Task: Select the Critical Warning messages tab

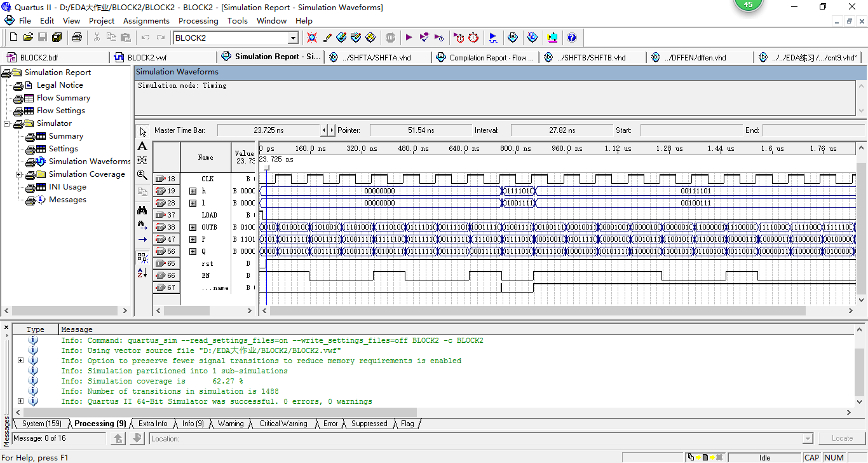Action: [283, 424]
